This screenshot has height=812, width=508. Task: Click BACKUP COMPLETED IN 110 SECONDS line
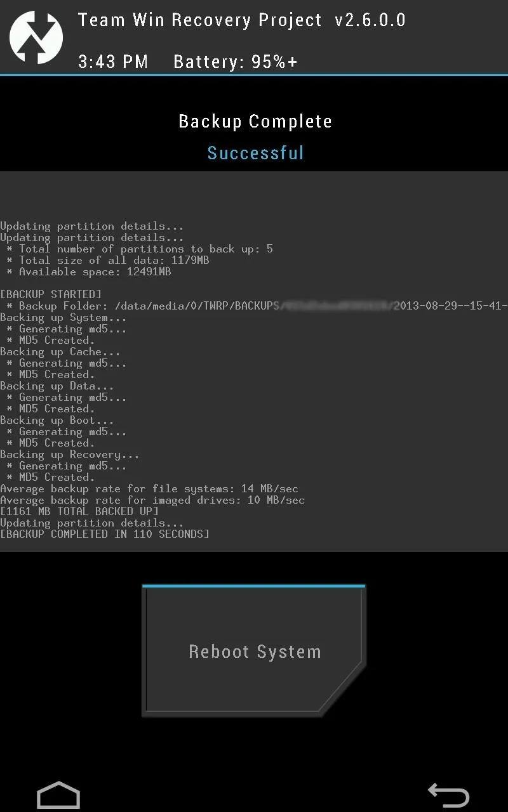(105, 534)
